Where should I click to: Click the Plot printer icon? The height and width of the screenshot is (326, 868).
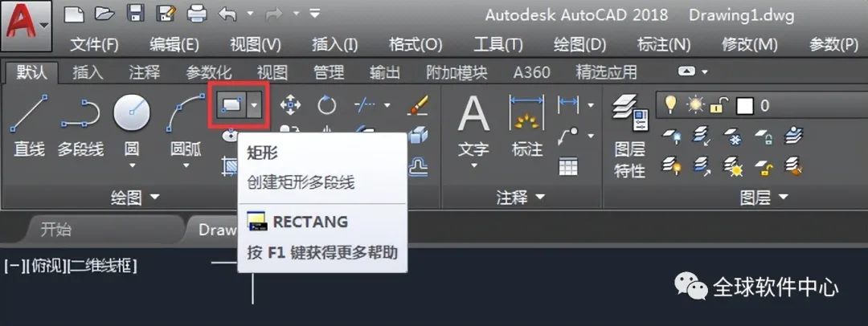198,14
